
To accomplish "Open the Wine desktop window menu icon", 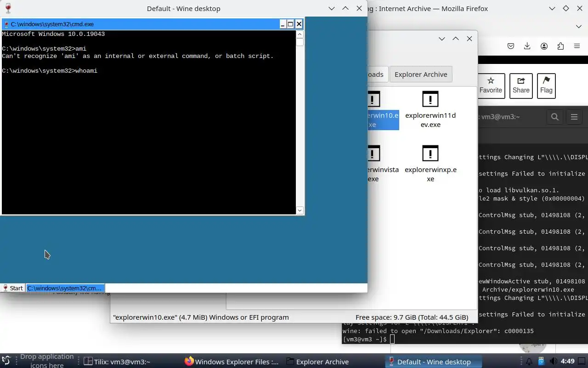I will (8, 8).
